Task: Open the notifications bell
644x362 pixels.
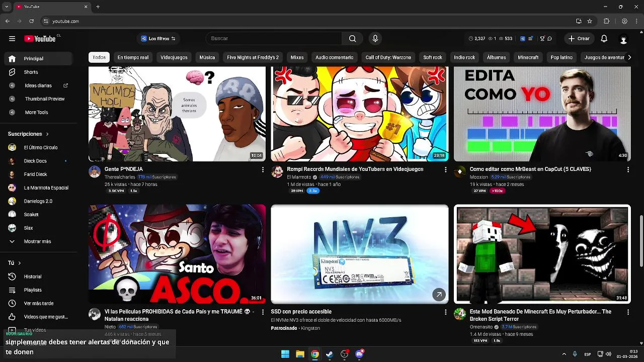Action: (604, 39)
